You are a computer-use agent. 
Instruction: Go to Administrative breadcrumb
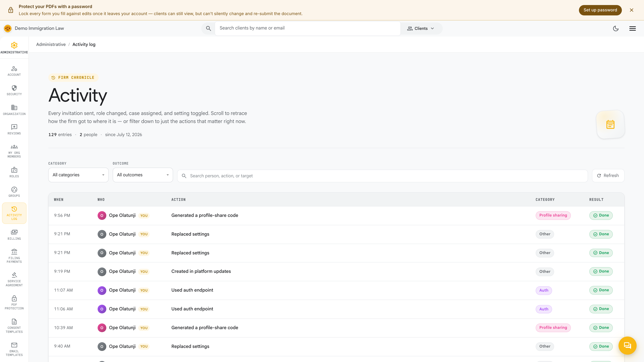(51, 44)
